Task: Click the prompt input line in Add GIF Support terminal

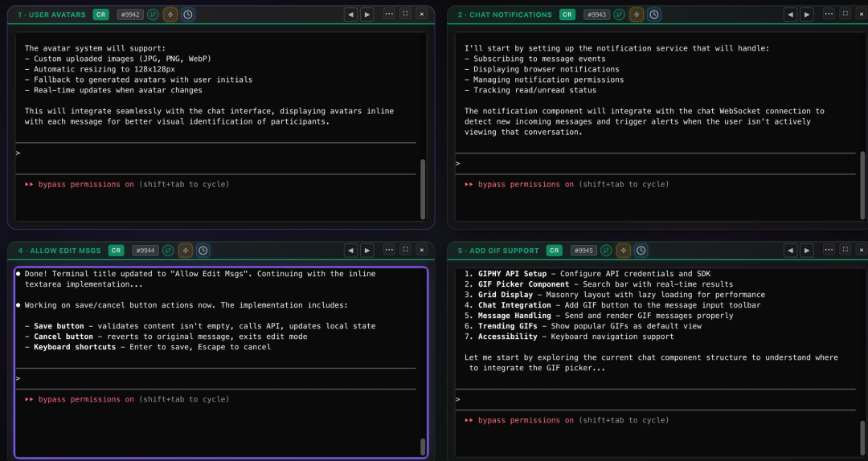Action: pos(656,400)
